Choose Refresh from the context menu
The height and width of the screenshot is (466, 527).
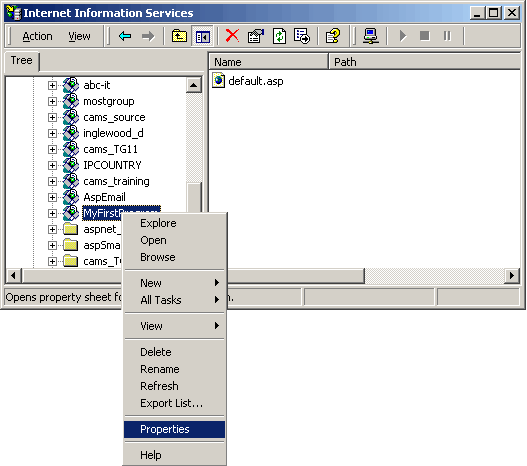tap(174, 386)
